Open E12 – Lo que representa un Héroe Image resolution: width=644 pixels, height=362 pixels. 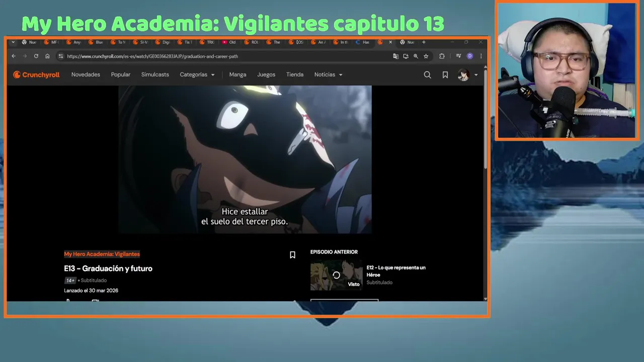396,271
